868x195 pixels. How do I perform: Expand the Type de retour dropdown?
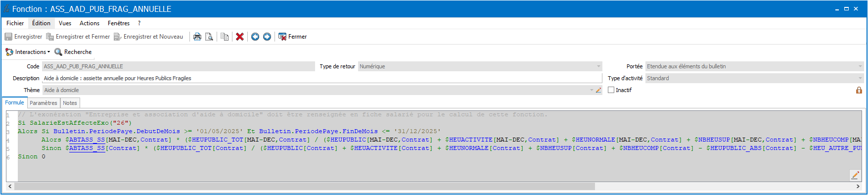click(598, 66)
